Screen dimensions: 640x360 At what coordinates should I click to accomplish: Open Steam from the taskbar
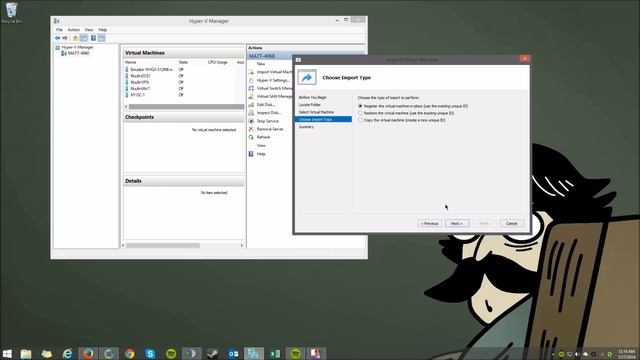point(212,353)
